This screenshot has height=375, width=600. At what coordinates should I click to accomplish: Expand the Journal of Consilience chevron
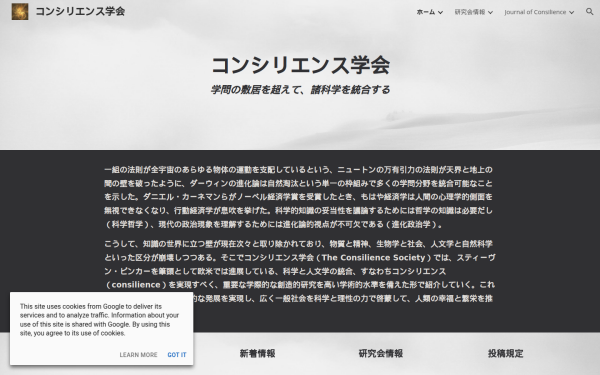571,12
